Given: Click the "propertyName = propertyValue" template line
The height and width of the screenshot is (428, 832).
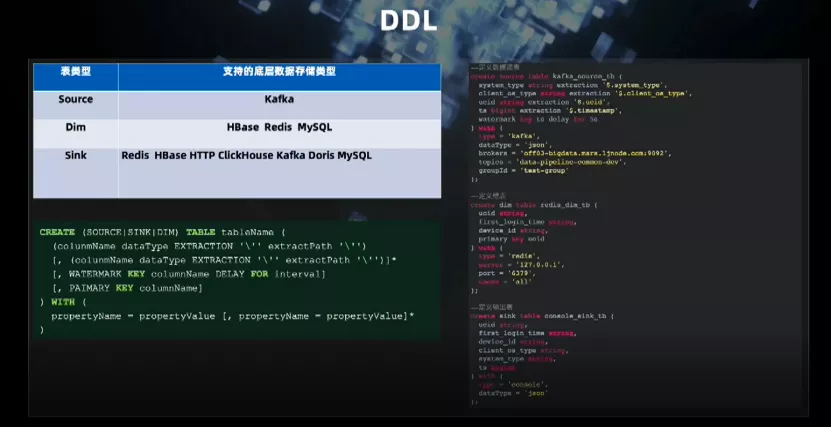Looking at the screenshot, I should click(232, 316).
